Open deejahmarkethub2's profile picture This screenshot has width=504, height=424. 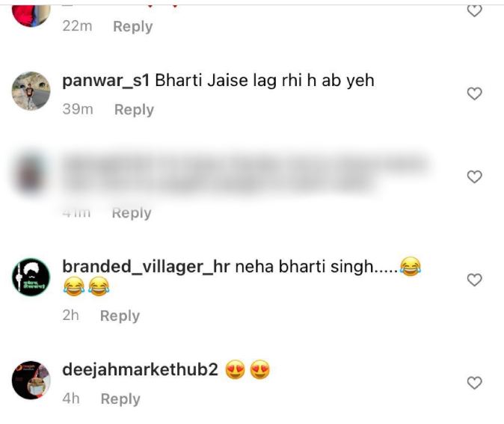[x=31, y=380]
